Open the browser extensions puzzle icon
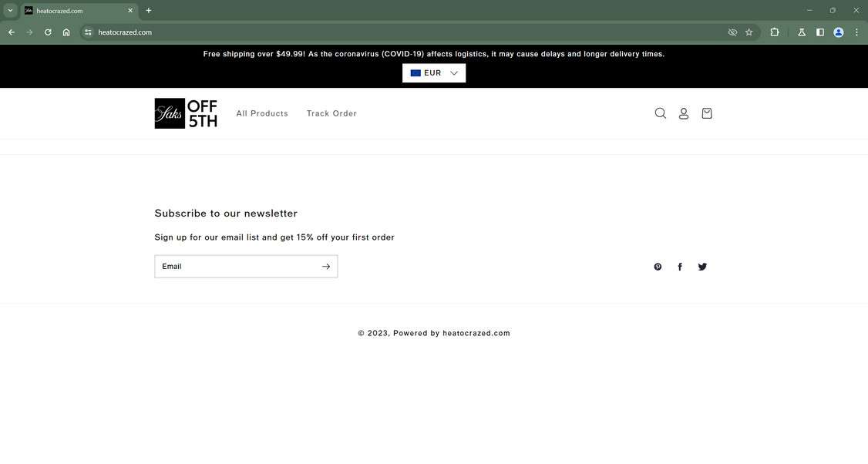 click(772, 32)
